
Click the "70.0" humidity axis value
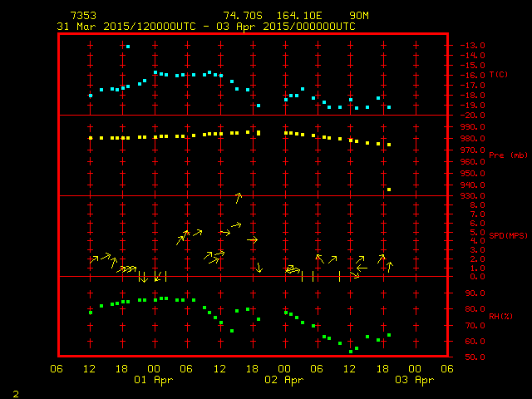[x=475, y=326]
